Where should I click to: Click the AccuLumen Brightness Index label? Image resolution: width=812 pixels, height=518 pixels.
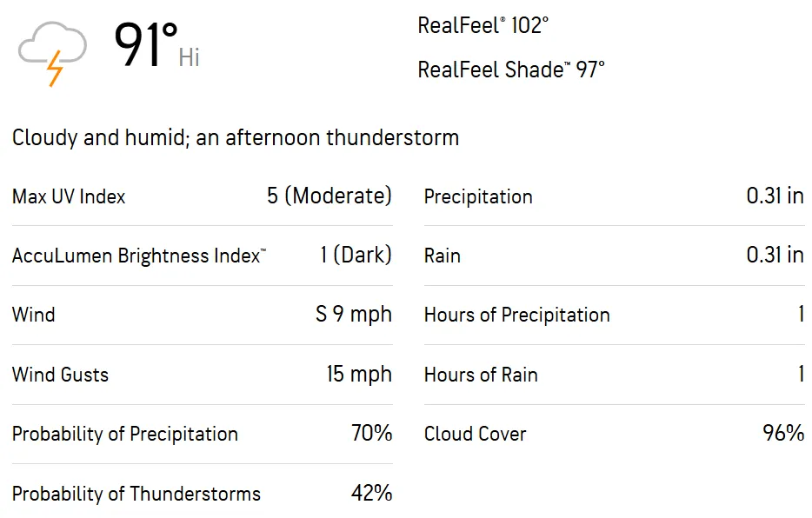139,256
